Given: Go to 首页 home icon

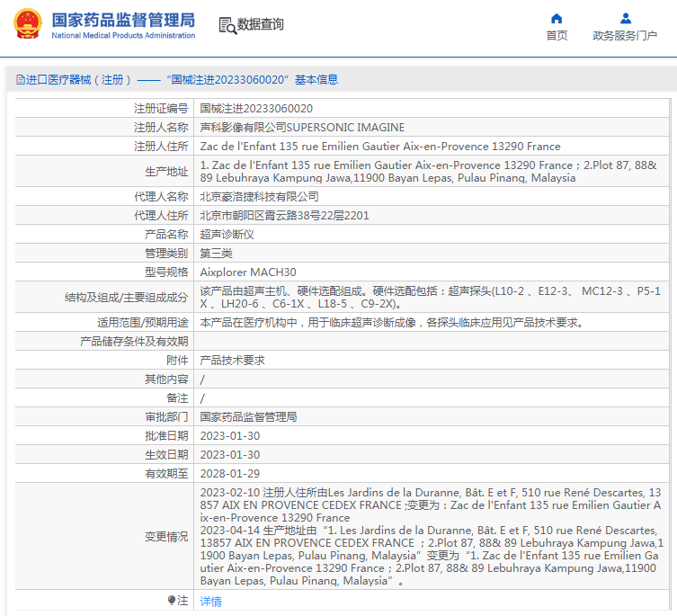Looking at the screenshot, I should click(x=557, y=19).
